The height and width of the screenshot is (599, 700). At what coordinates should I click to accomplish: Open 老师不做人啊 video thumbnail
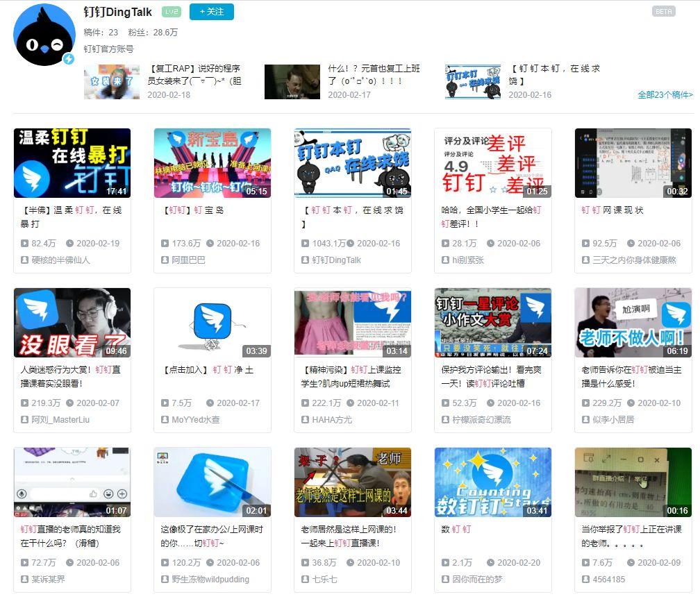[x=633, y=323]
